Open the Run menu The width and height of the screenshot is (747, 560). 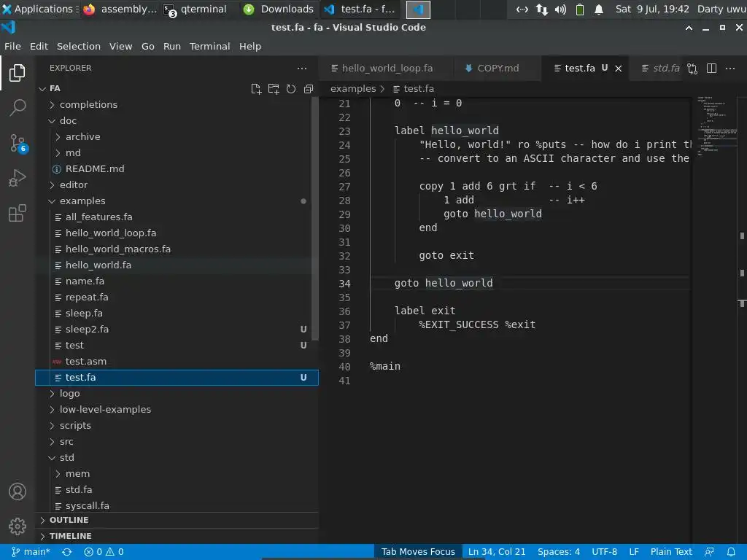click(172, 46)
